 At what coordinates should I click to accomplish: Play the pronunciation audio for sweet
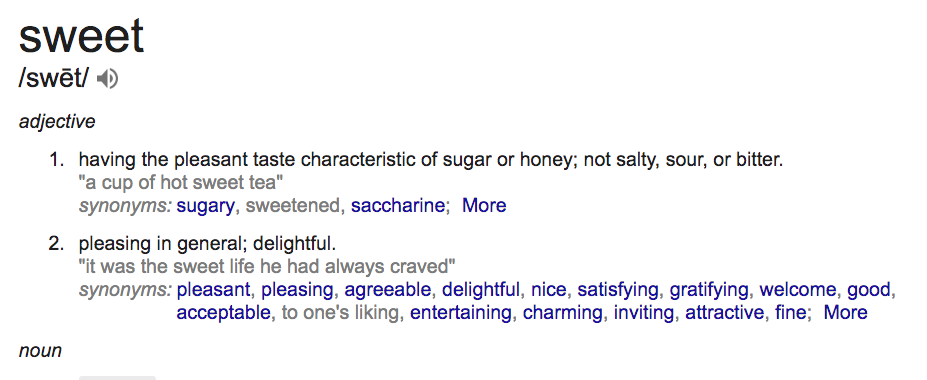[x=108, y=79]
